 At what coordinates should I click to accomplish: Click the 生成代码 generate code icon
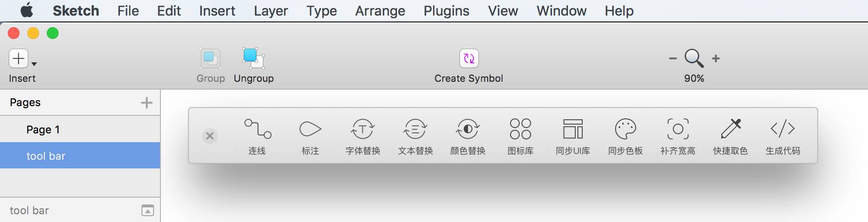783,129
